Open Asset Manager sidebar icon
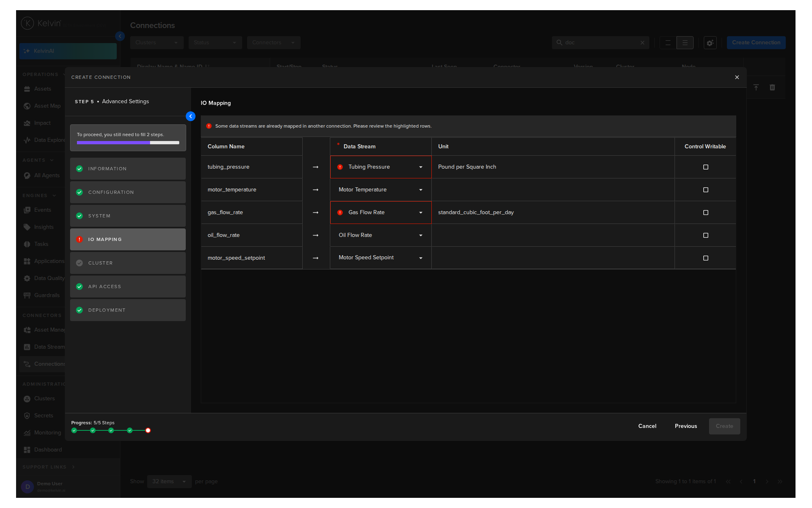This screenshot has height=508, width=812. tap(27, 330)
